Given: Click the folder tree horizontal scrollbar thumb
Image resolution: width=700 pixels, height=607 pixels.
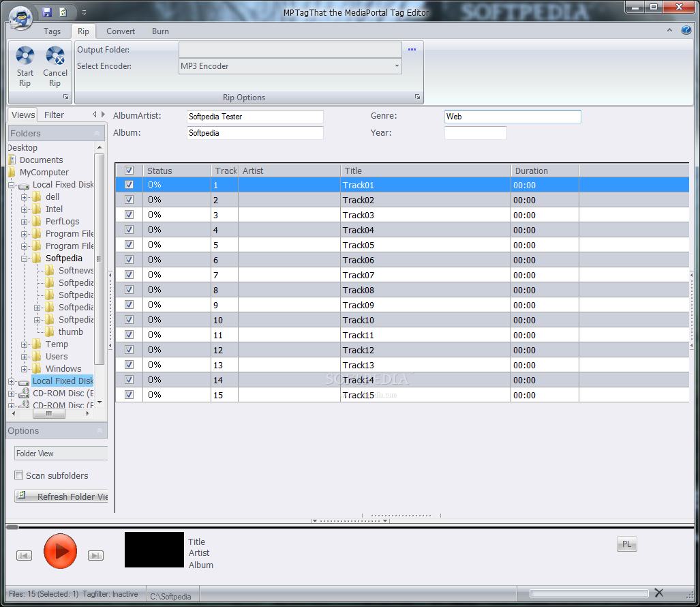Looking at the screenshot, I should [x=49, y=413].
